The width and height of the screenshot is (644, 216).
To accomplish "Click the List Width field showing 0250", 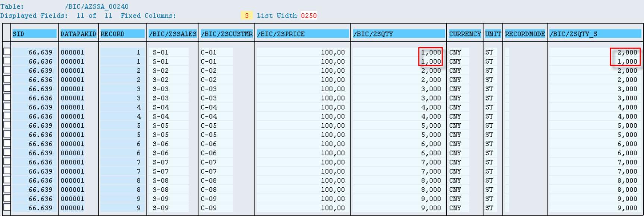I will (309, 16).
